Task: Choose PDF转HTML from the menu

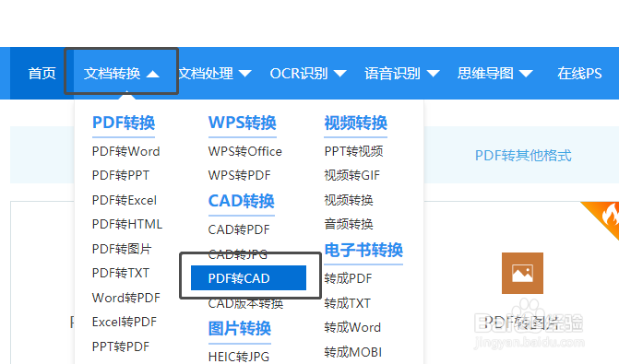Action: click(x=127, y=224)
